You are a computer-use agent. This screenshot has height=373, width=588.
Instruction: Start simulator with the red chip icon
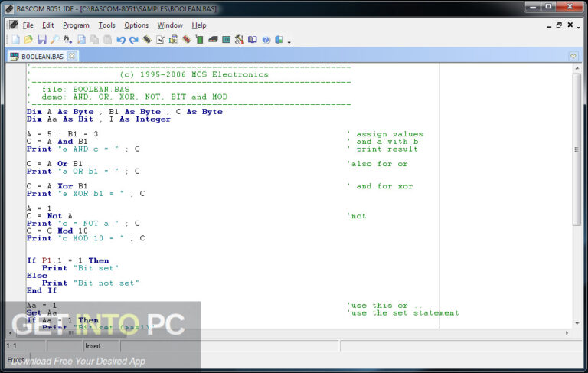(186, 39)
